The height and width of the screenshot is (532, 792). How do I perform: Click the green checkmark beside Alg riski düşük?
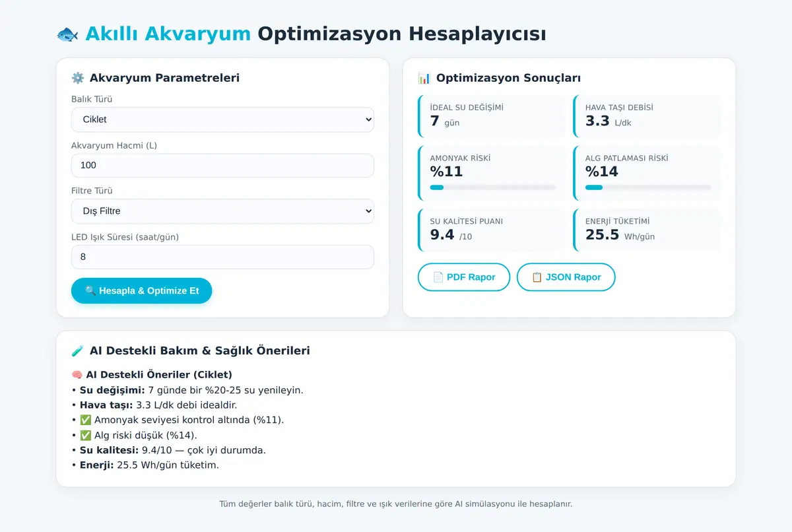(x=85, y=435)
